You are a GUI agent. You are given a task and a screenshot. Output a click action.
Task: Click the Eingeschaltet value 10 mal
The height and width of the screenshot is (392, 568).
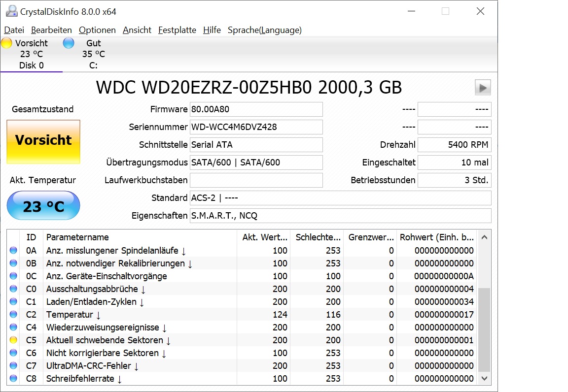click(455, 163)
